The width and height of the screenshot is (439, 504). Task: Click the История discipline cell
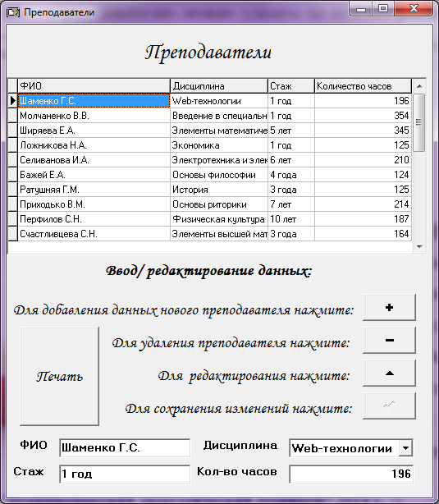pos(219,190)
